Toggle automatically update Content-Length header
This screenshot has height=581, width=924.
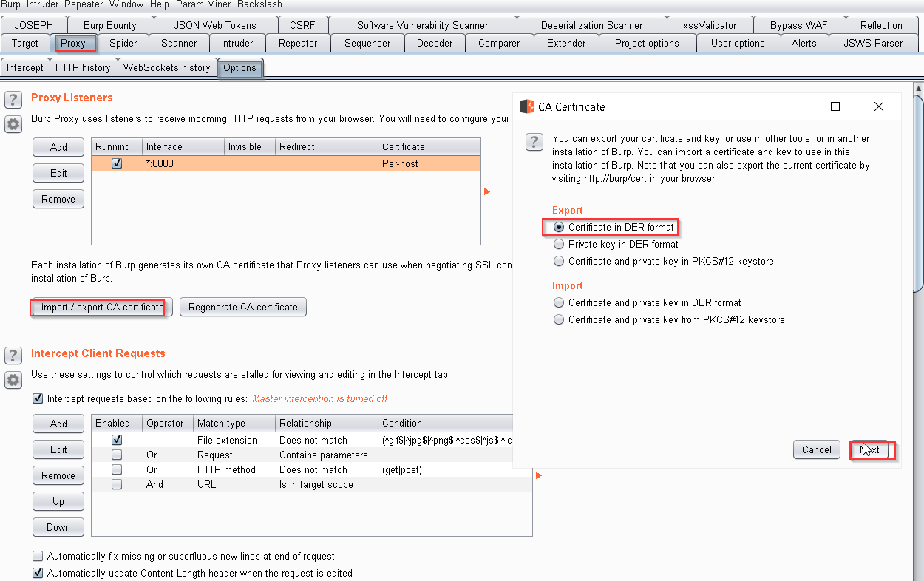[38, 573]
